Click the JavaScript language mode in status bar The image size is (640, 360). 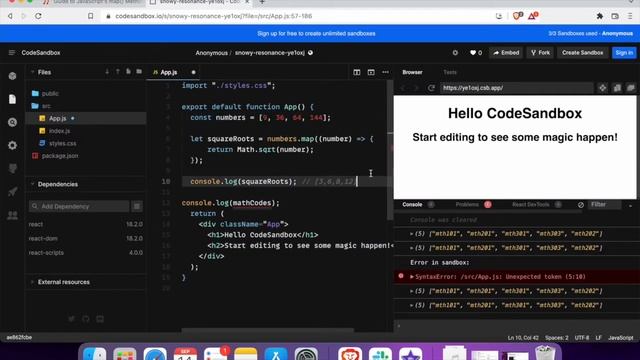621,338
